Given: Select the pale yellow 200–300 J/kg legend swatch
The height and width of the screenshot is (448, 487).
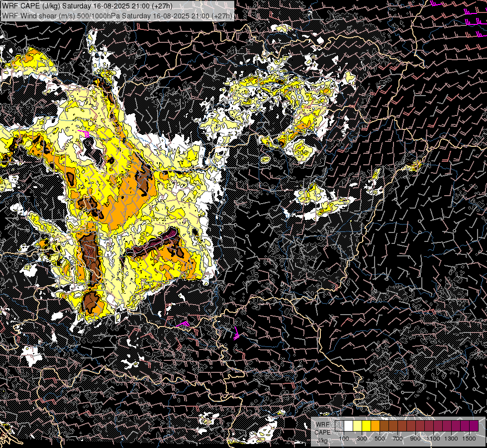Looking at the screenshot, I should (358, 426).
